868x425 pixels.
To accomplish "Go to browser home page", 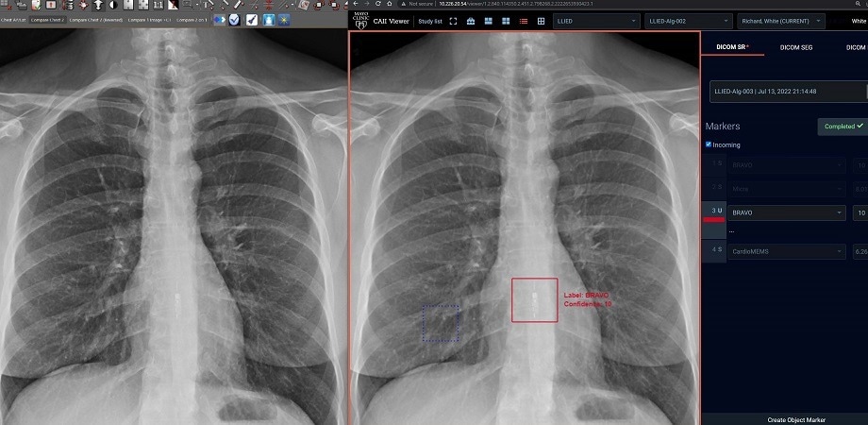I will pos(389,4).
